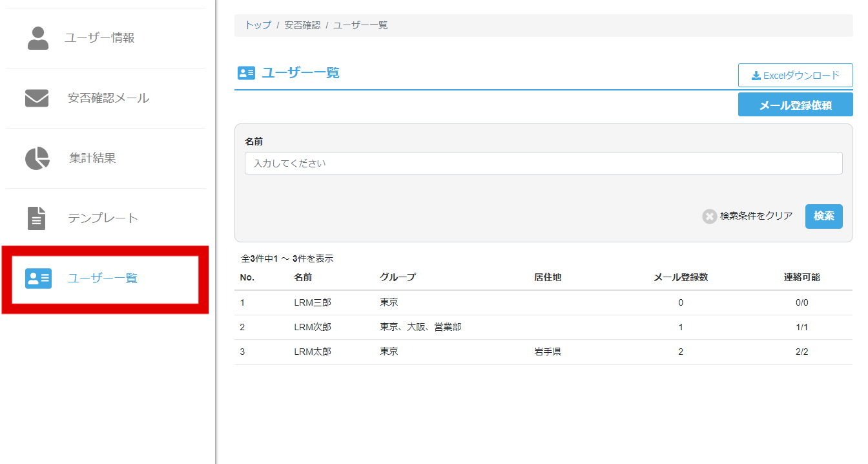Click the 居住地 column header
The width and height of the screenshot is (868, 464).
[x=548, y=277]
